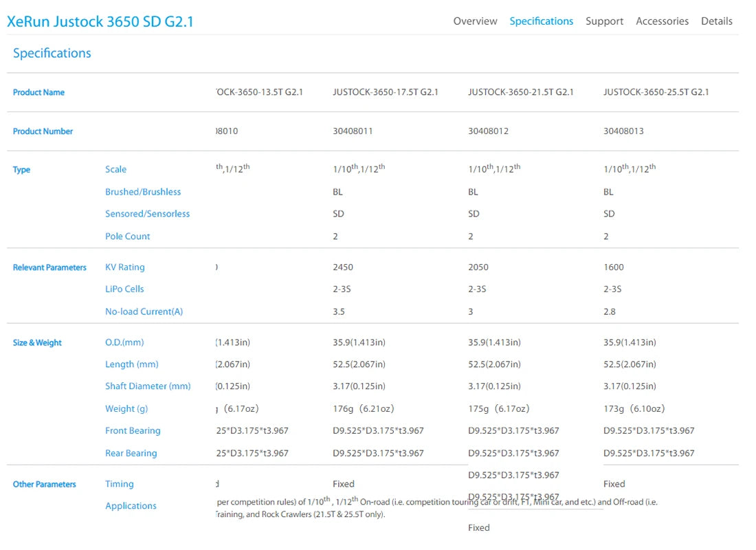Viewport: 756px width, 550px height.
Task: Select the Specifications tab in top navigation
Action: (541, 21)
